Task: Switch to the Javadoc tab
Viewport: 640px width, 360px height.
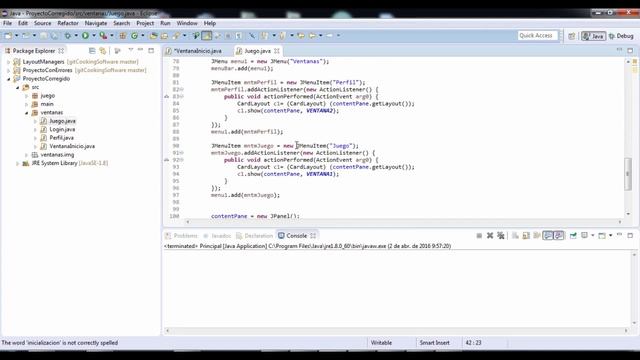Action: coord(217,236)
